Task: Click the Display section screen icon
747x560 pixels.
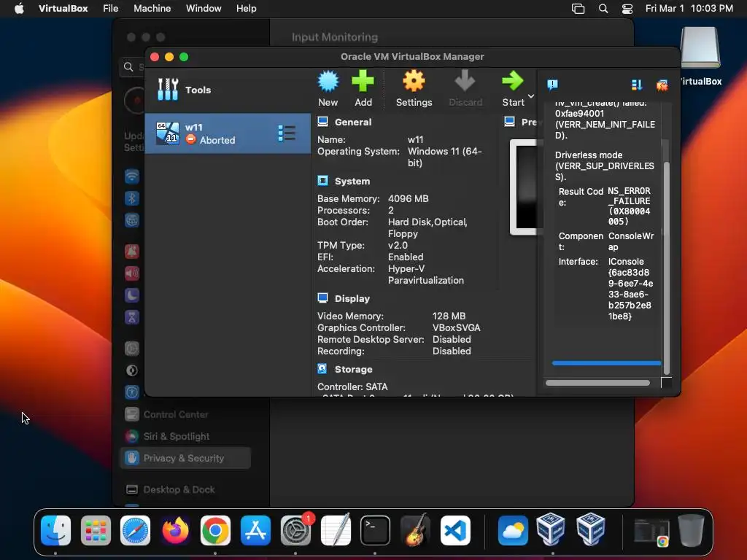Action: pyautogui.click(x=322, y=298)
